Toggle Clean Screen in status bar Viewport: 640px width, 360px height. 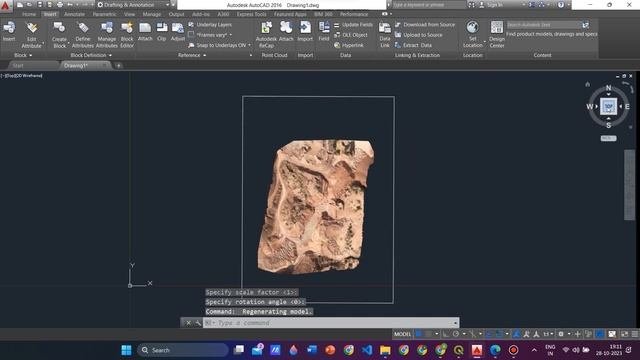(624, 334)
